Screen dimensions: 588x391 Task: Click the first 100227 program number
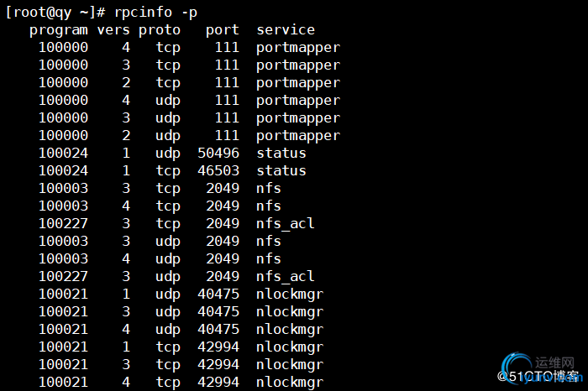[x=63, y=223]
